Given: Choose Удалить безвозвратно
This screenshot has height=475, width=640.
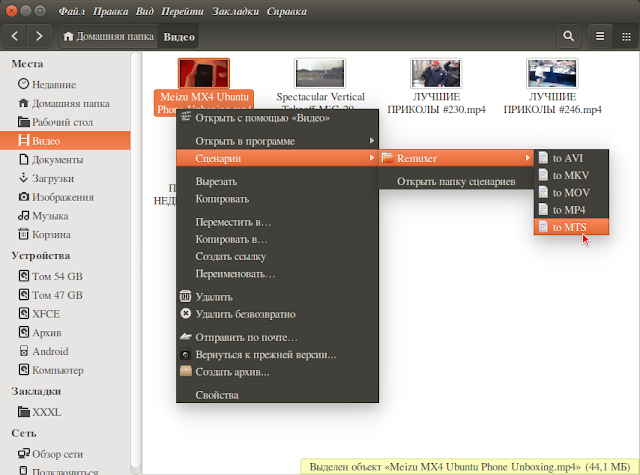Looking at the screenshot, I should [x=278, y=314].
